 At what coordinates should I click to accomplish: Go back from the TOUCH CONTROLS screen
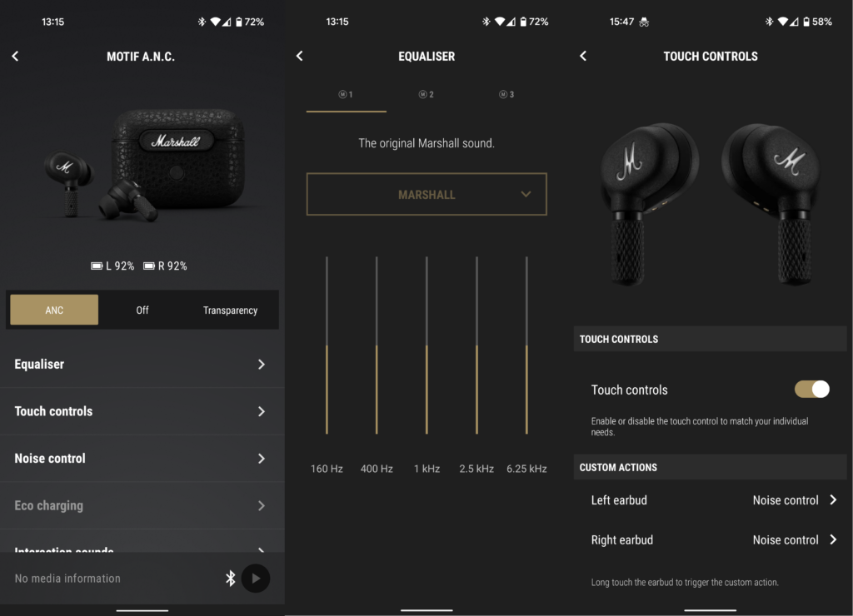[583, 56]
